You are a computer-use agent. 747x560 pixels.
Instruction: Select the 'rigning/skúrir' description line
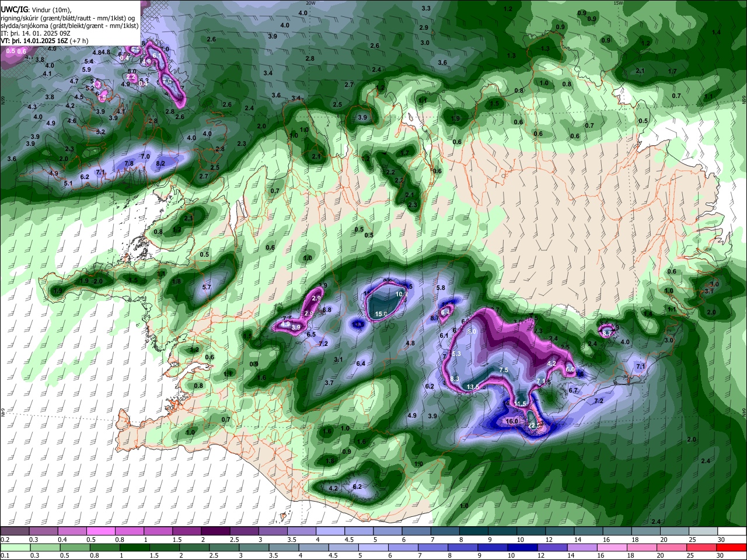point(68,18)
